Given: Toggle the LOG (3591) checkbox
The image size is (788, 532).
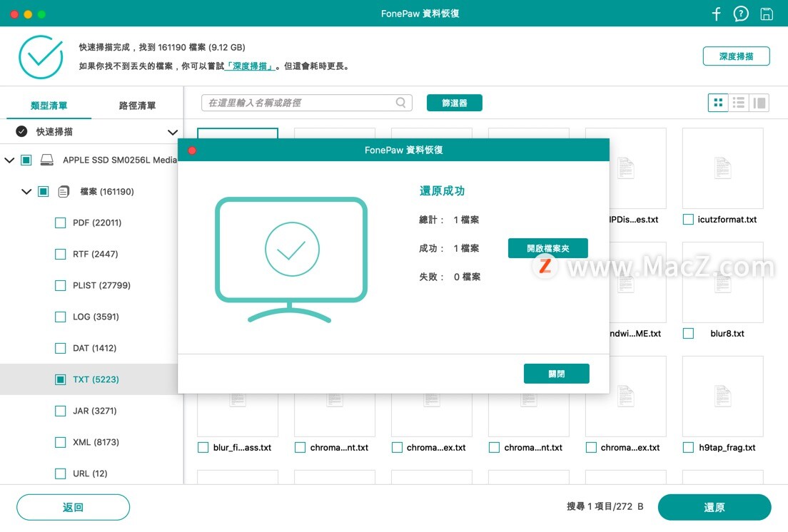Looking at the screenshot, I should pyautogui.click(x=60, y=317).
